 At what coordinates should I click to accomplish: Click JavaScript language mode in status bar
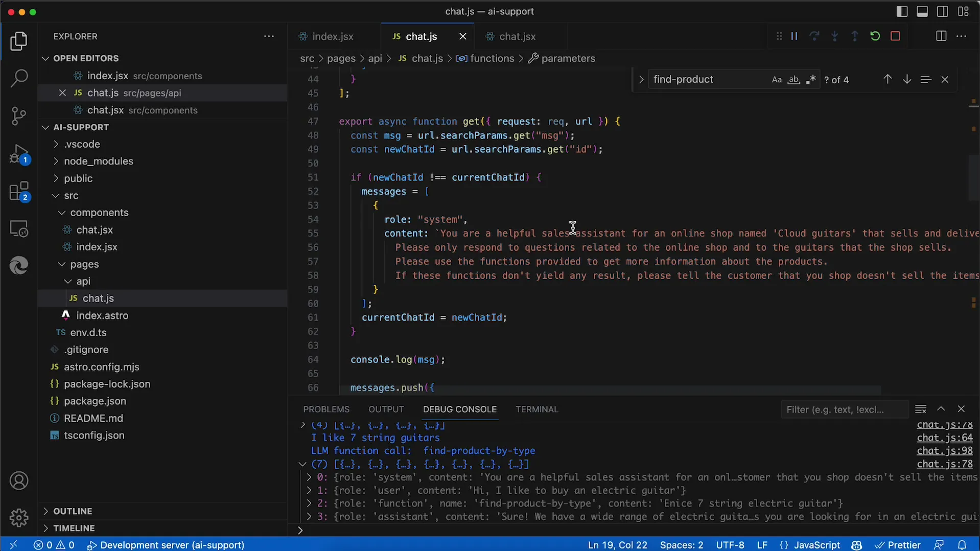tap(816, 545)
